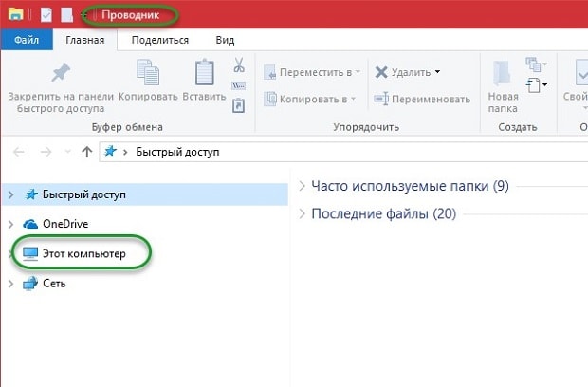Expand the OneDrive tree node
Screen dimensions: 588x387
pos(10,224)
